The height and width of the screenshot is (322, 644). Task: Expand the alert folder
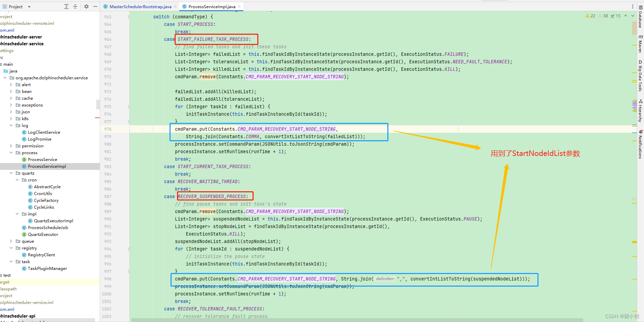[11, 85]
